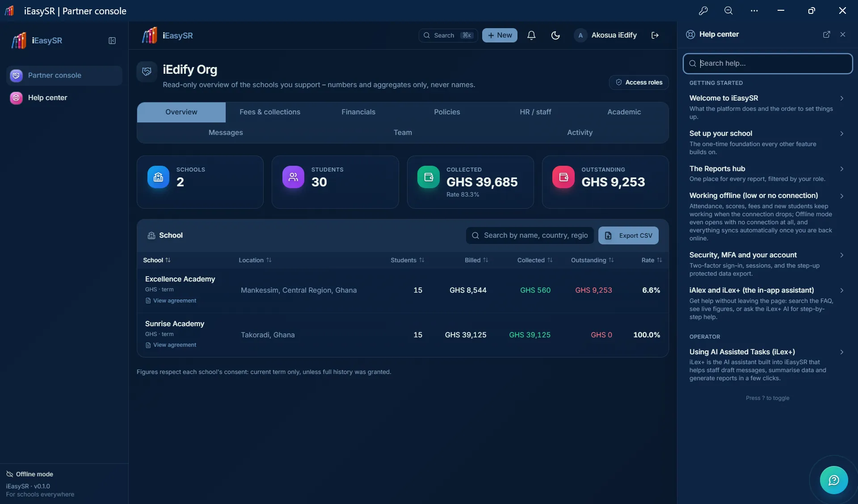Click the Offline mode indicator
Viewport: 858px width, 504px height.
(x=29, y=474)
